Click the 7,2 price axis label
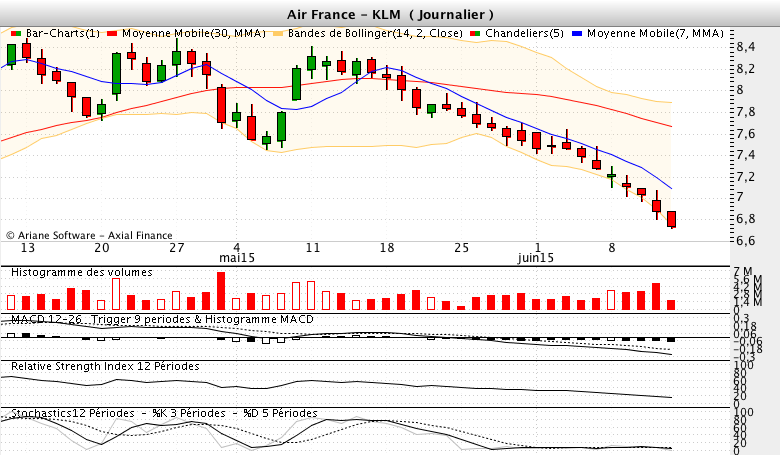This screenshot has height=455, width=780. [746, 177]
